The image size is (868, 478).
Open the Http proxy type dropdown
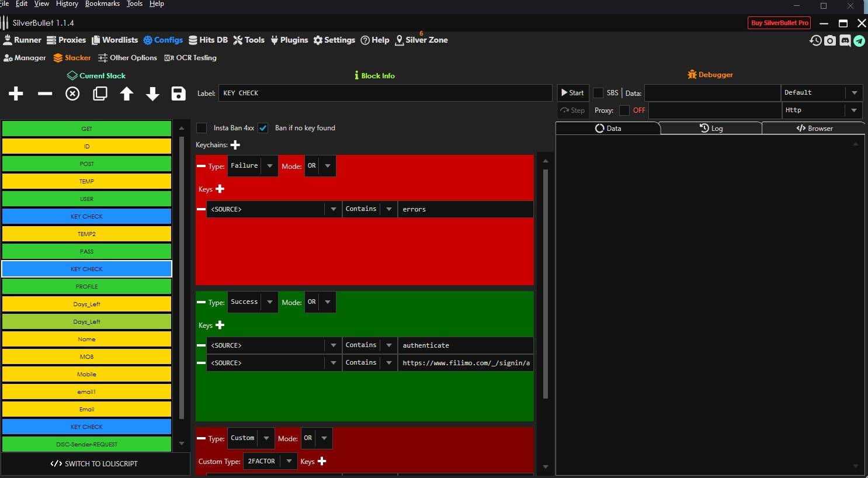(822, 110)
